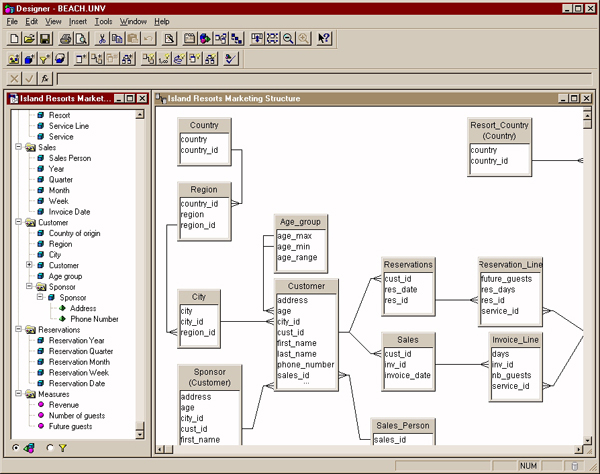Click the Zoom out magnifier icon
This screenshot has width=600, height=474.
[x=288, y=39]
